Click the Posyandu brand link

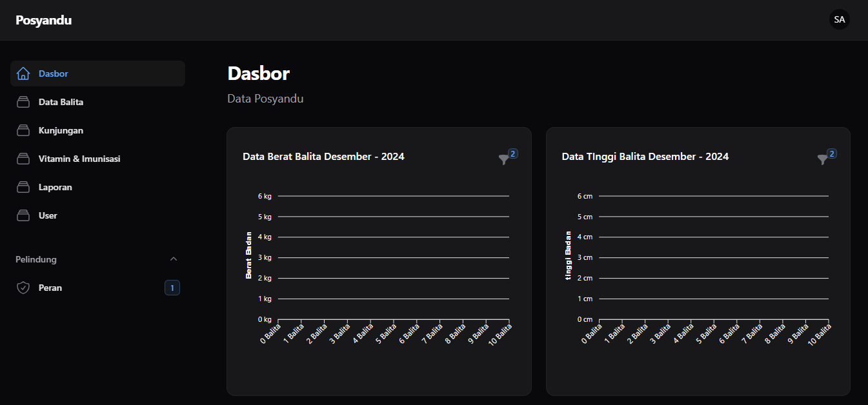(44, 20)
